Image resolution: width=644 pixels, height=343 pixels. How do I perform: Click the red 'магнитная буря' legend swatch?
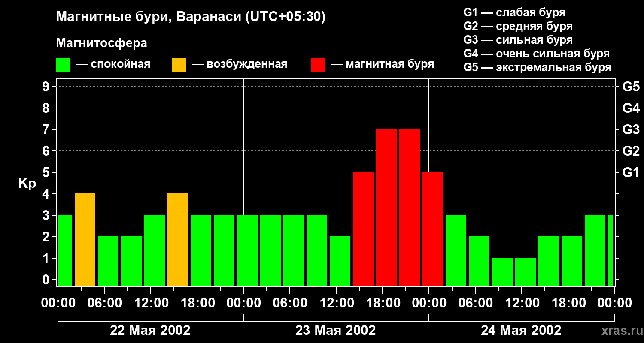[x=318, y=65]
